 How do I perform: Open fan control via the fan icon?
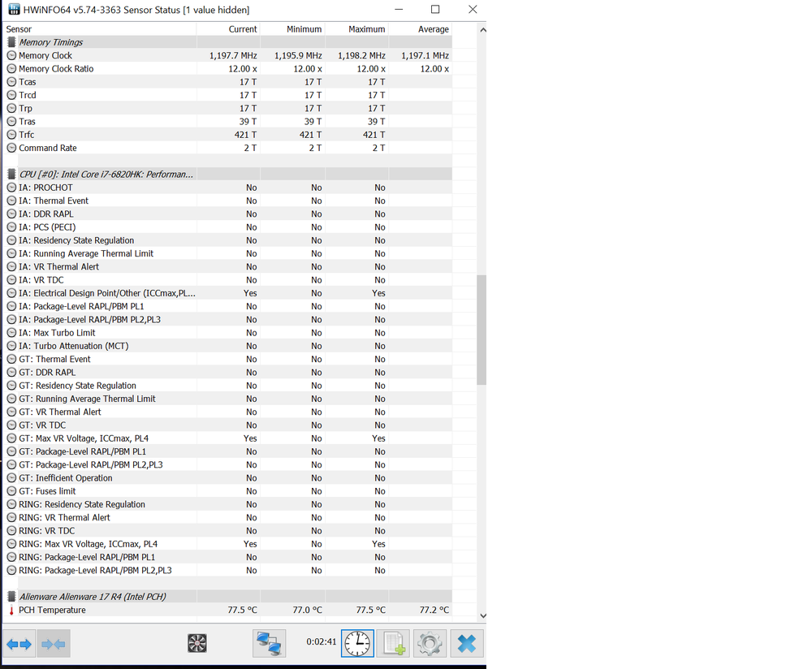coord(197,644)
